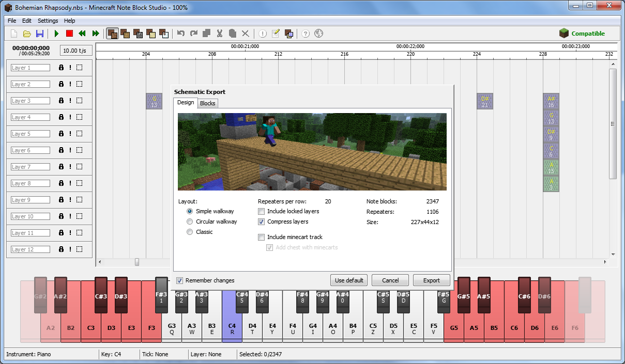Select the Double Bass (wood block) instrument
This screenshot has height=364, width=625.
point(125,34)
